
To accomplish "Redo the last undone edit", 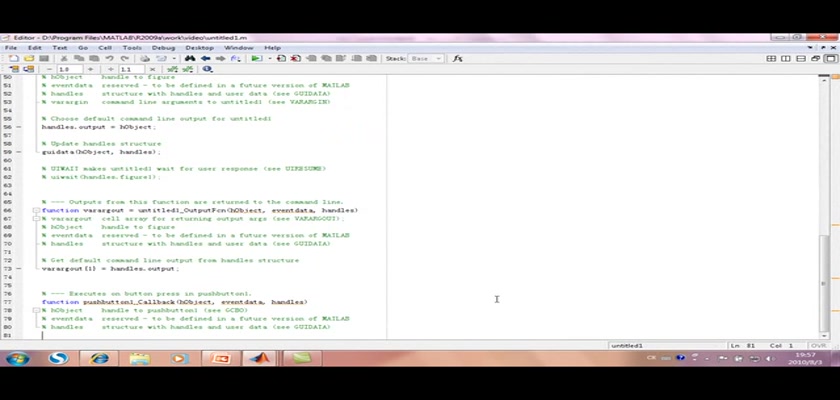I will 125,58.
